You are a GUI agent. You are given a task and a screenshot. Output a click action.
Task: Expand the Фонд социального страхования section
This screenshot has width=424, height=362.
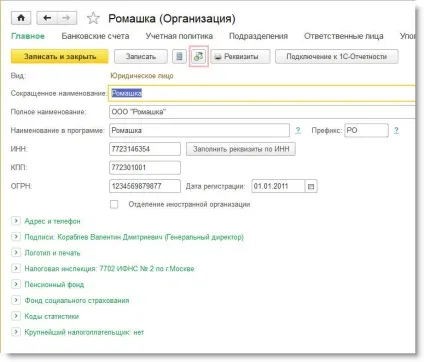(x=16, y=300)
